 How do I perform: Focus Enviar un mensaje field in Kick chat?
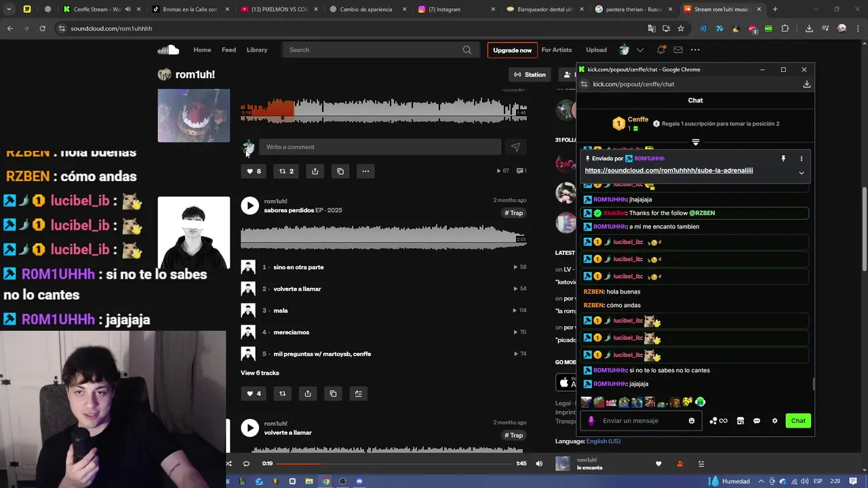pos(641,421)
